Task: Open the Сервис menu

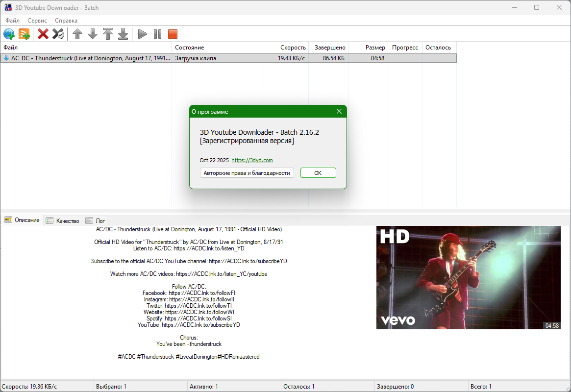Action: click(x=37, y=21)
